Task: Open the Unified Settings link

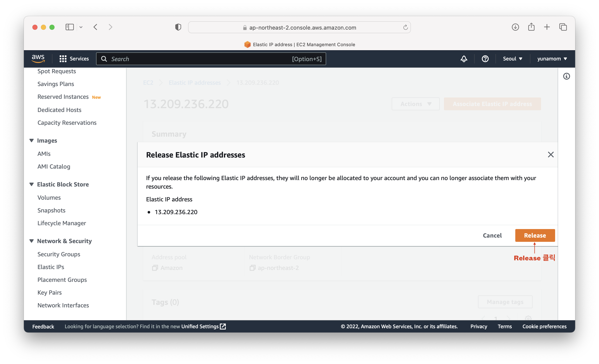Action: (200, 326)
